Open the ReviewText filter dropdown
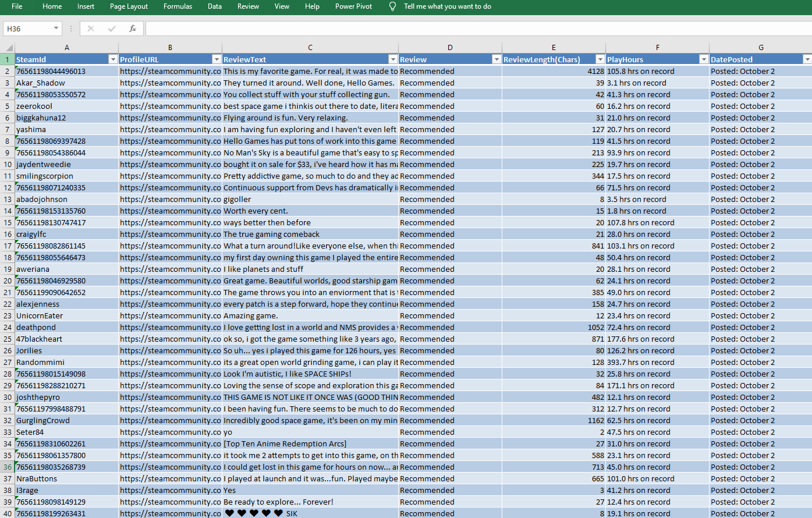The image size is (812, 518). coord(393,59)
